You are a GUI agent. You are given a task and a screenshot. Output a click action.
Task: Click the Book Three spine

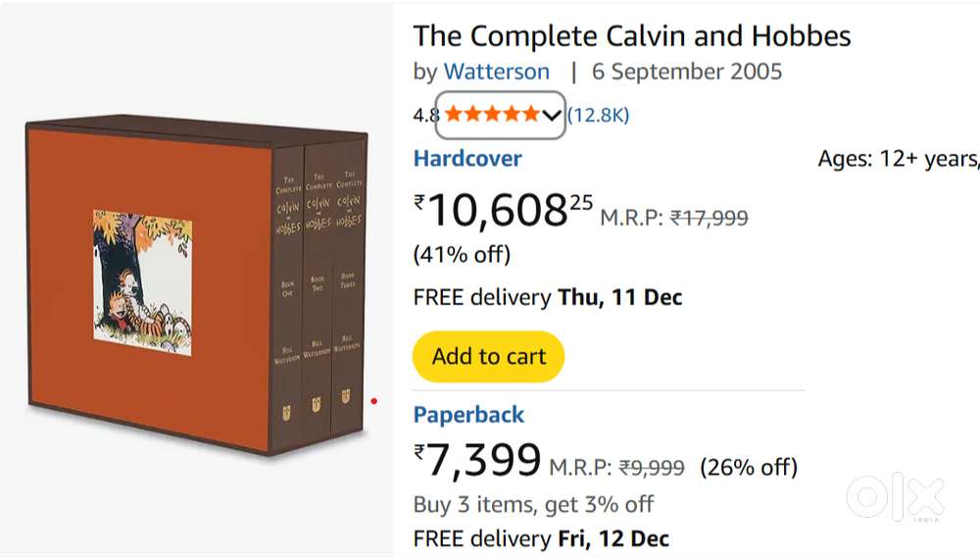pos(345,294)
